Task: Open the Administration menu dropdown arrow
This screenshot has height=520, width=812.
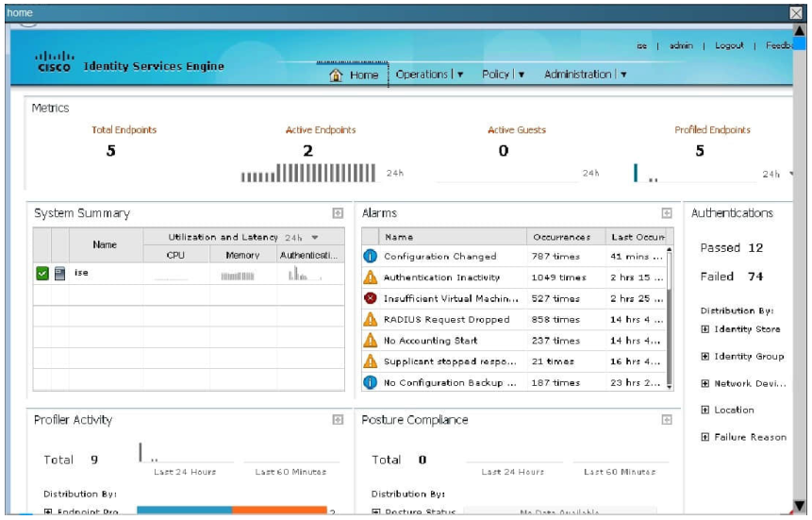Action: [623, 75]
